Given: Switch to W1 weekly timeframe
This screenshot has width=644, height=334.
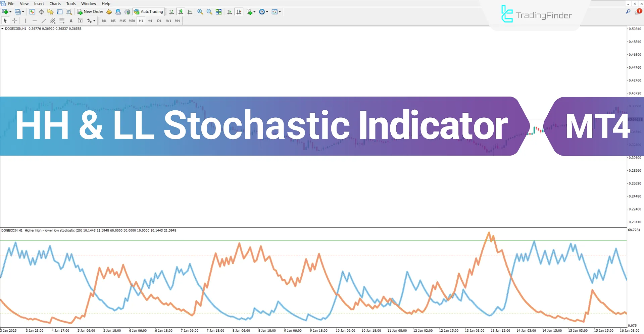Looking at the screenshot, I should (168, 21).
